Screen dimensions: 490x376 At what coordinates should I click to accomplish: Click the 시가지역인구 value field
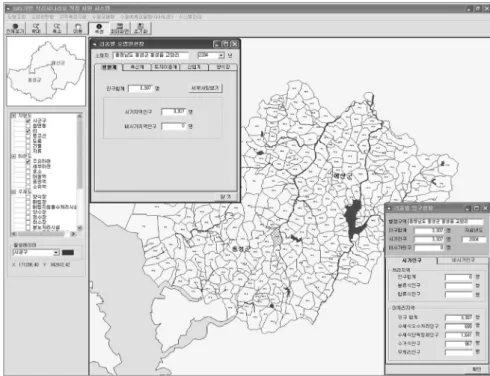[173, 111]
